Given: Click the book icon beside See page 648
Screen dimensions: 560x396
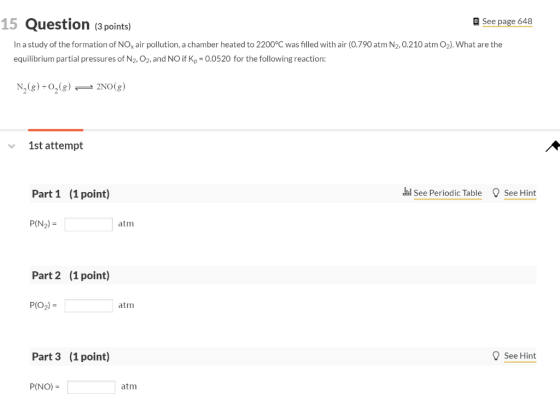Looking at the screenshot, I should tap(476, 21).
